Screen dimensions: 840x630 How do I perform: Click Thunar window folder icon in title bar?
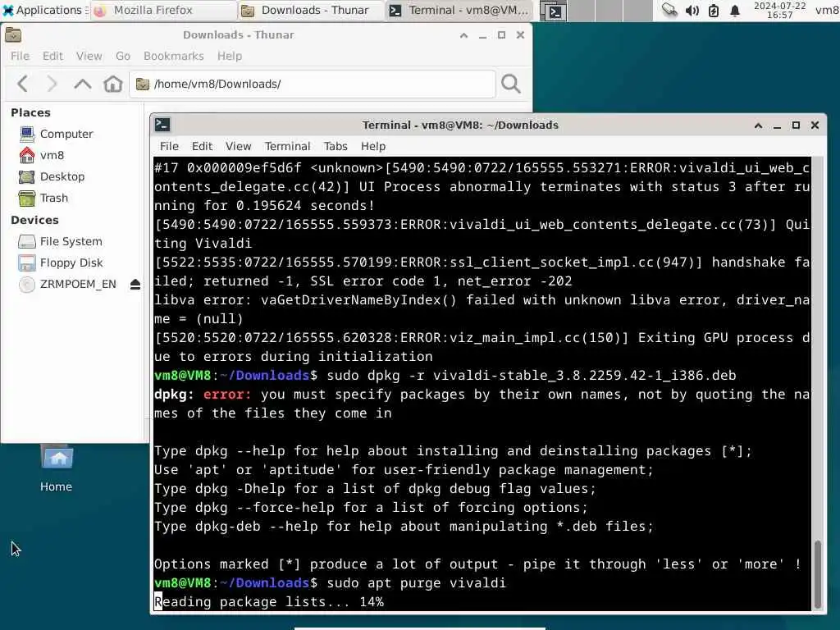tap(13, 35)
